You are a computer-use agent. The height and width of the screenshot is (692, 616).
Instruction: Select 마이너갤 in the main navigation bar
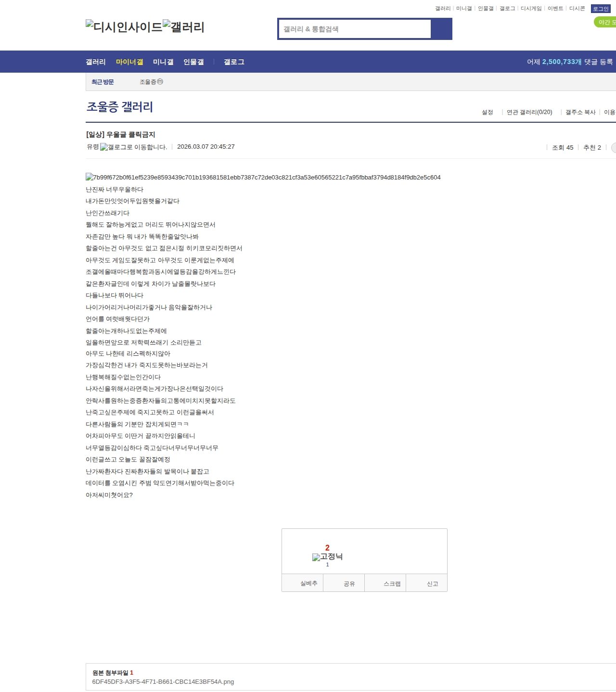click(x=129, y=62)
